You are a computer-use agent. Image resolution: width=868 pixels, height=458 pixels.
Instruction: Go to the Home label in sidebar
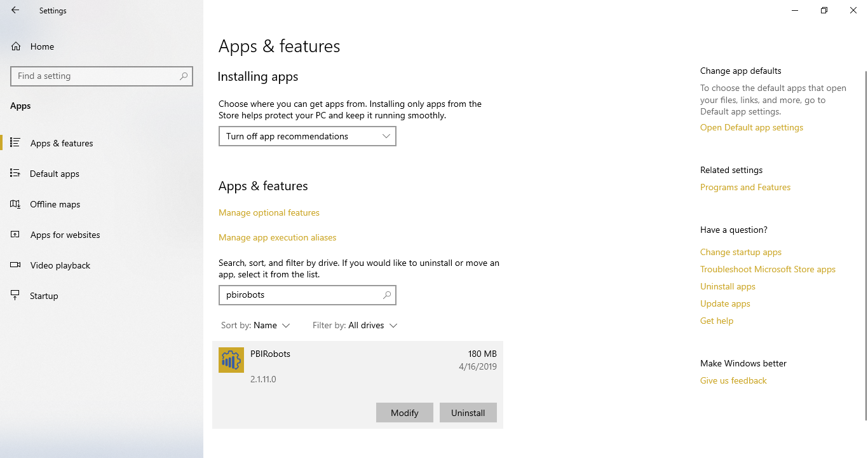(42, 46)
